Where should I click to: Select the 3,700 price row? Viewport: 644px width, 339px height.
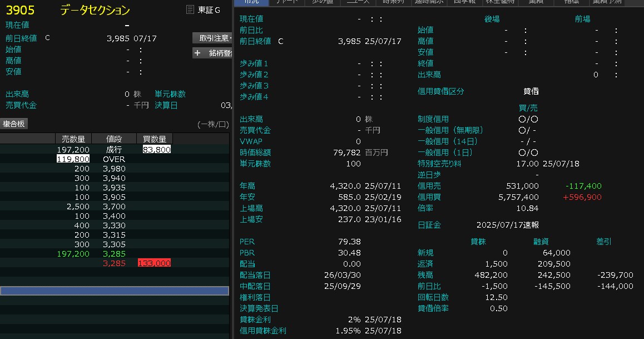coord(115,207)
